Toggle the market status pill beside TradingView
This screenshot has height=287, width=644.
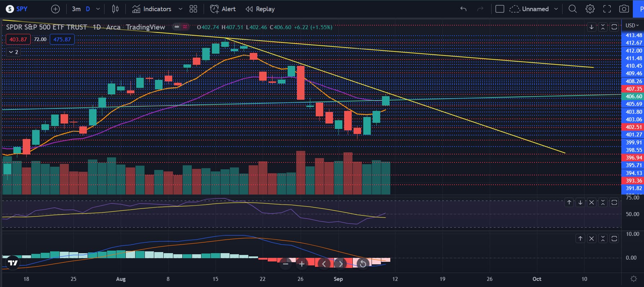click(181, 27)
